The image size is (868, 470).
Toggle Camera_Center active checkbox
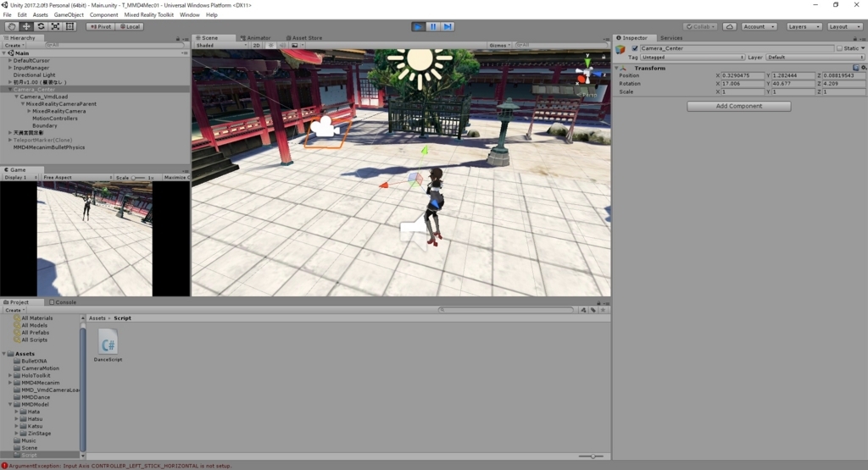click(635, 48)
